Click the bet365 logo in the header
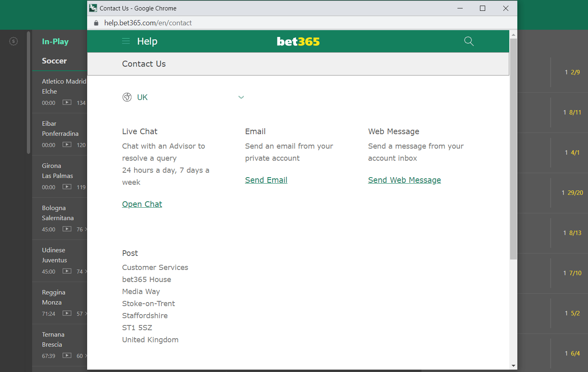Image resolution: width=588 pixels, height=372 pixels. [298, 41]
